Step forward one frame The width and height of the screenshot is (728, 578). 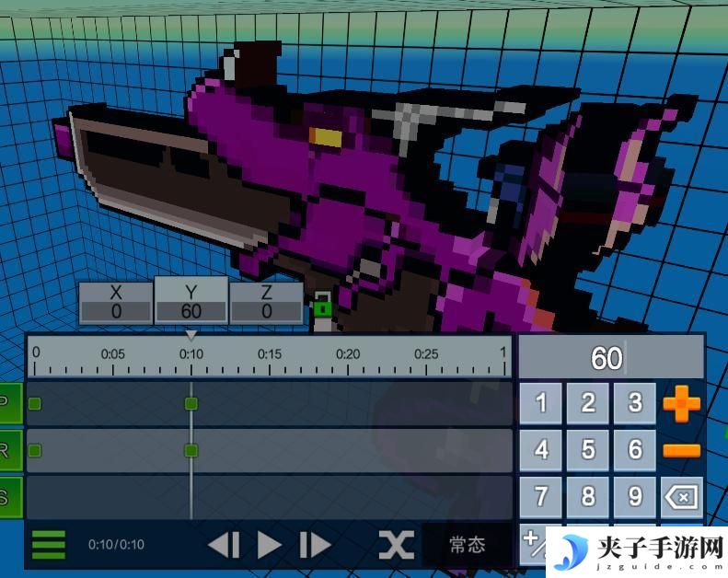316,545
